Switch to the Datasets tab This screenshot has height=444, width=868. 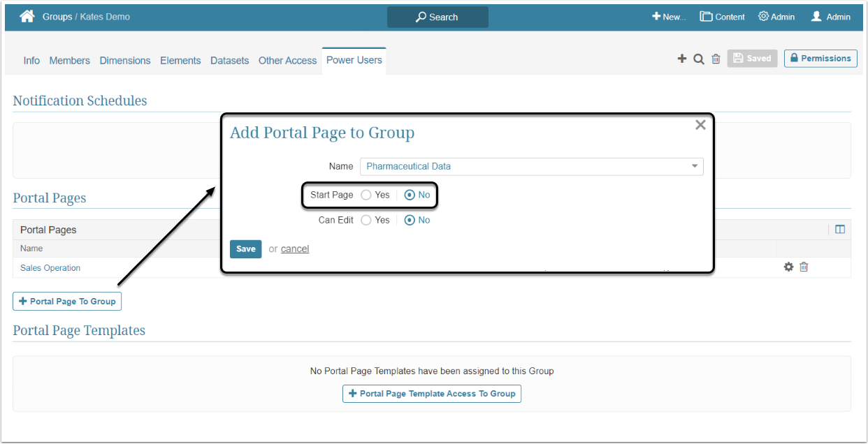point(229,61)
